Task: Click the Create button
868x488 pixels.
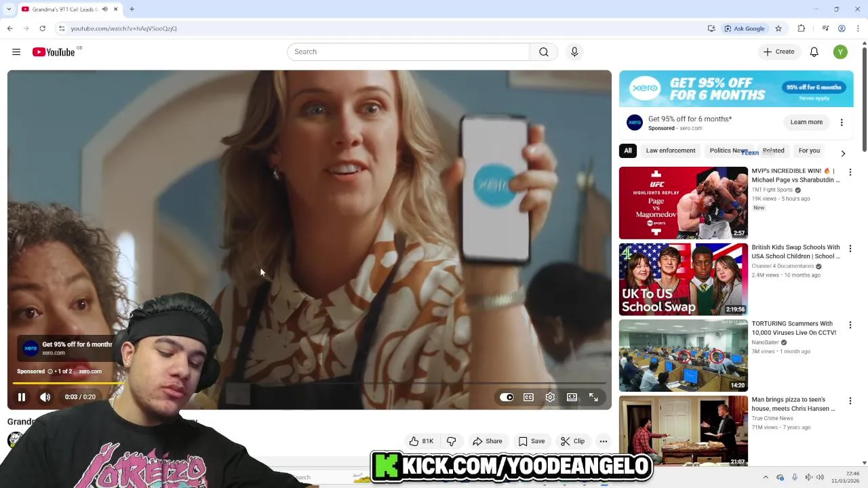Action: tap(778, 52)
